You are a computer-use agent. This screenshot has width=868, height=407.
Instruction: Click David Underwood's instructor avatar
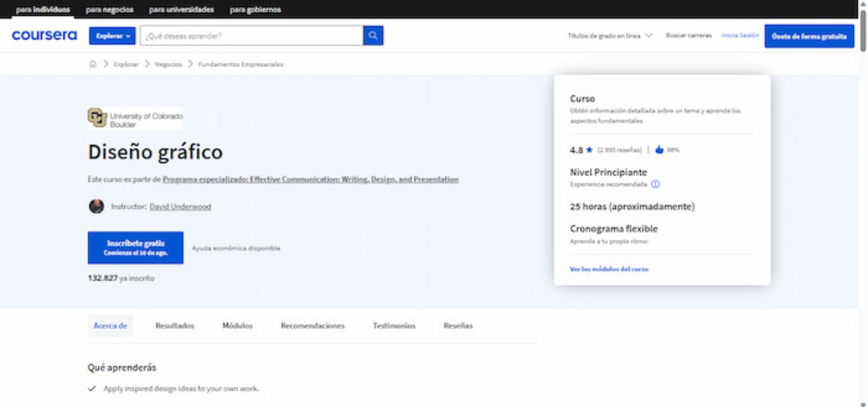[97, 206]
